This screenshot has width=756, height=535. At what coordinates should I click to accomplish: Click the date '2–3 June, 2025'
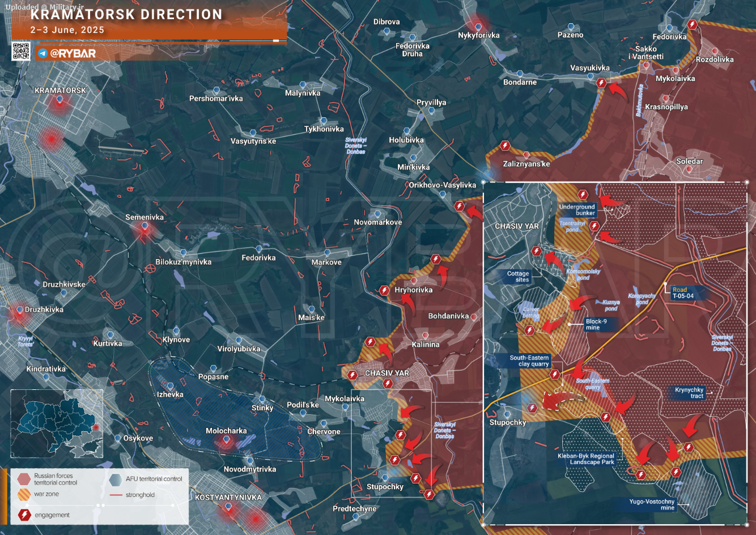(67, 30)
